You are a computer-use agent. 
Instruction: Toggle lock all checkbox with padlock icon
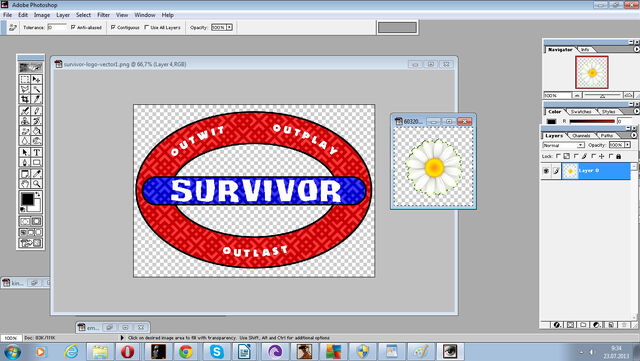[611, 156]
